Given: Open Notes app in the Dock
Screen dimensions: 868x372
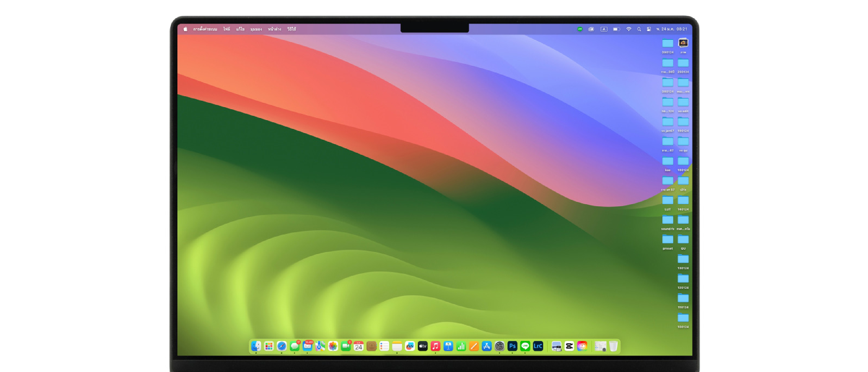Looking at the screenshot, I should [x=397, y=346].
